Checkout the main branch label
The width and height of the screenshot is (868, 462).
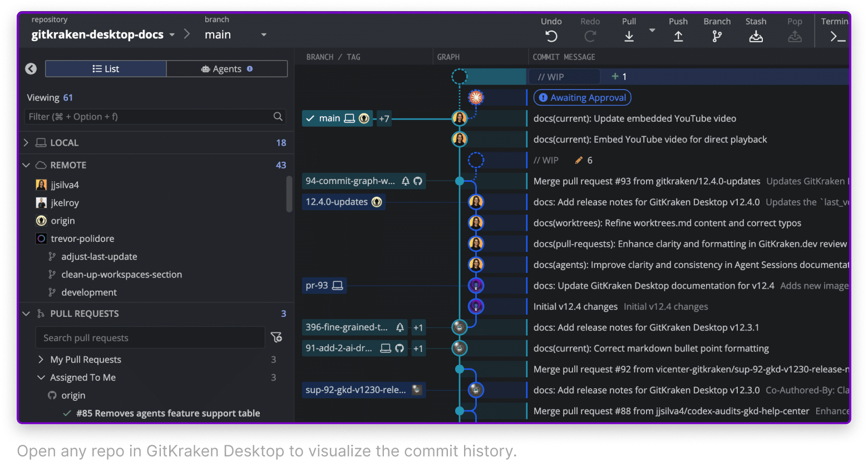[337, 118]
